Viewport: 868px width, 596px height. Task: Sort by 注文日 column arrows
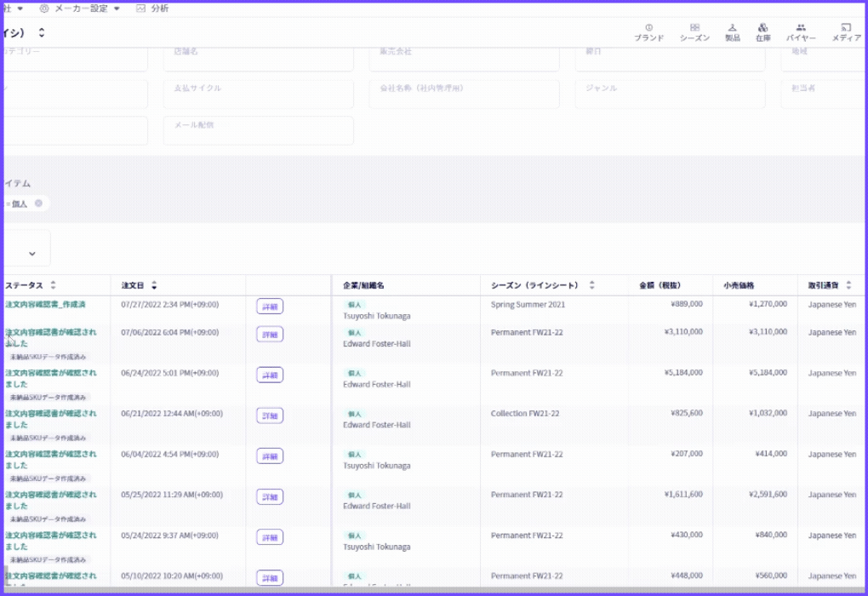click(x=154, y=284)
